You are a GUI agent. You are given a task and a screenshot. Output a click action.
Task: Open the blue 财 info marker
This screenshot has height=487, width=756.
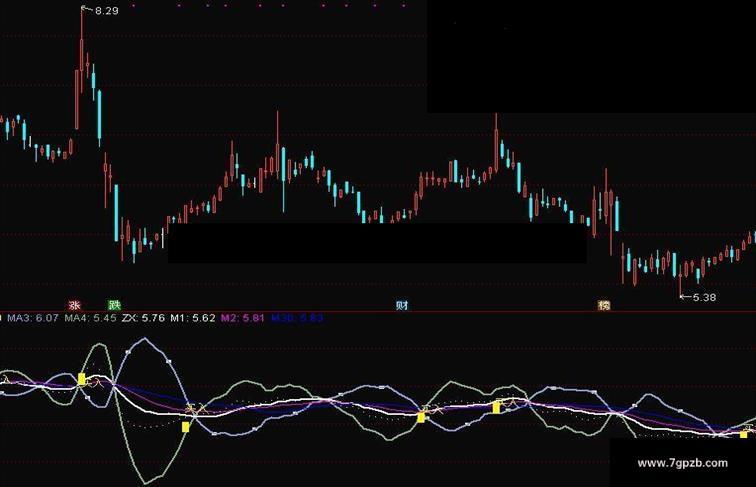coord(402,305)
